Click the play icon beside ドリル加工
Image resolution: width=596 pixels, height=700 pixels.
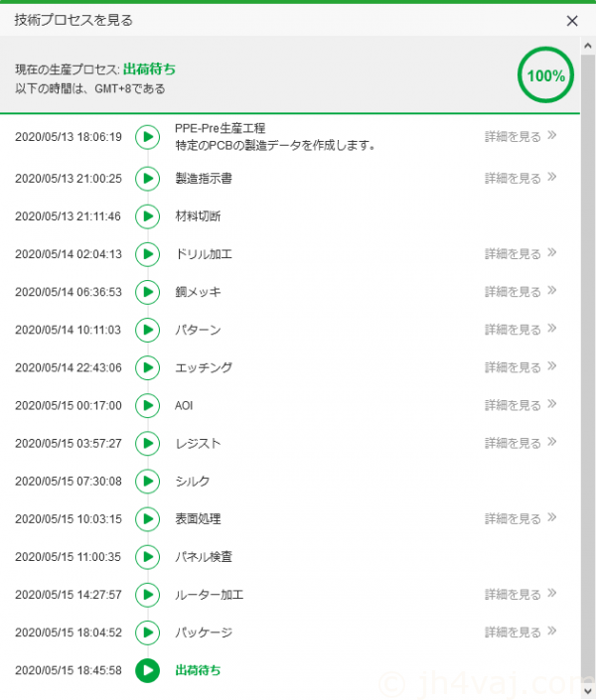point(147,254)
